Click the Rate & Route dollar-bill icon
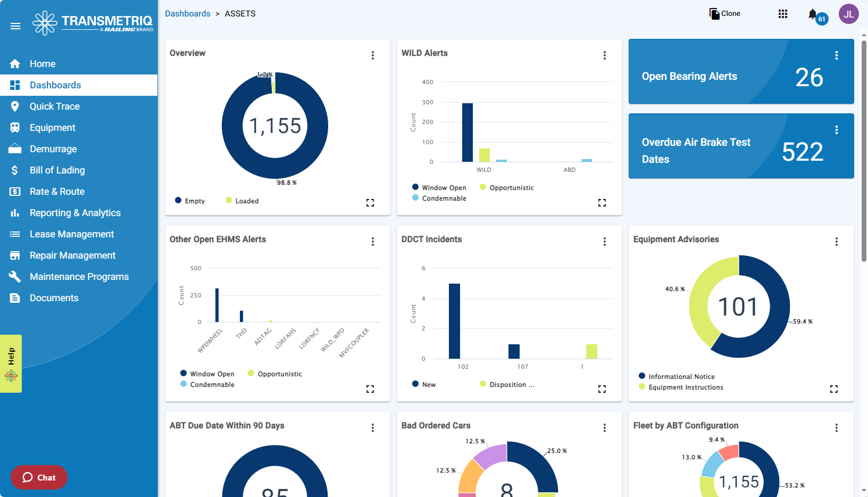Image resolution: width=868 pixels, height=497 pixels. coord(15,192)
